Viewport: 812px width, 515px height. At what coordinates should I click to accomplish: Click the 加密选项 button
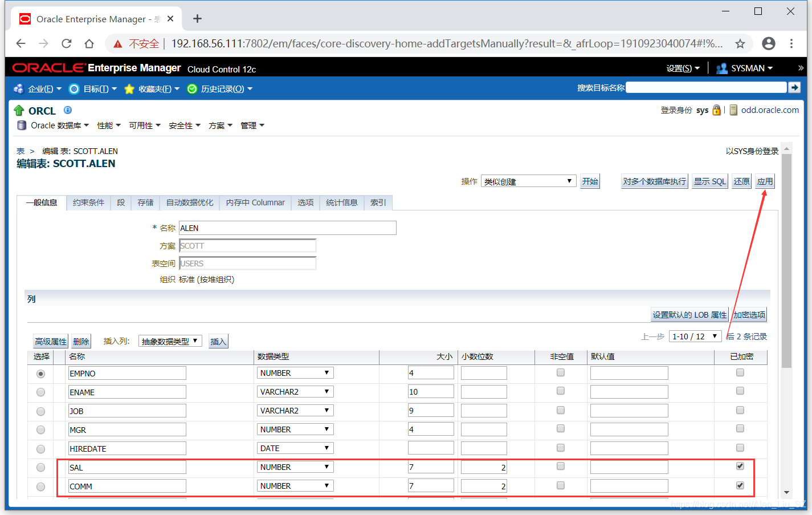pos(749,315)
